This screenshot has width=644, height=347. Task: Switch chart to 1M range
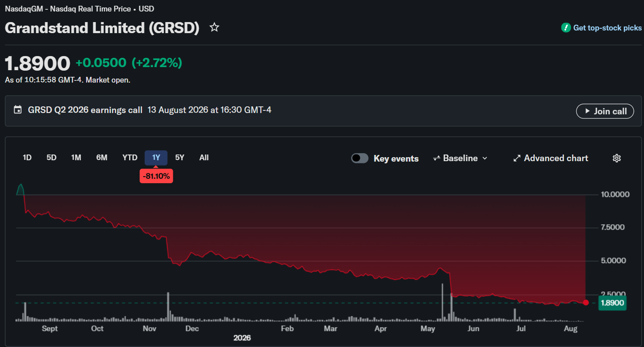(76, 158)
